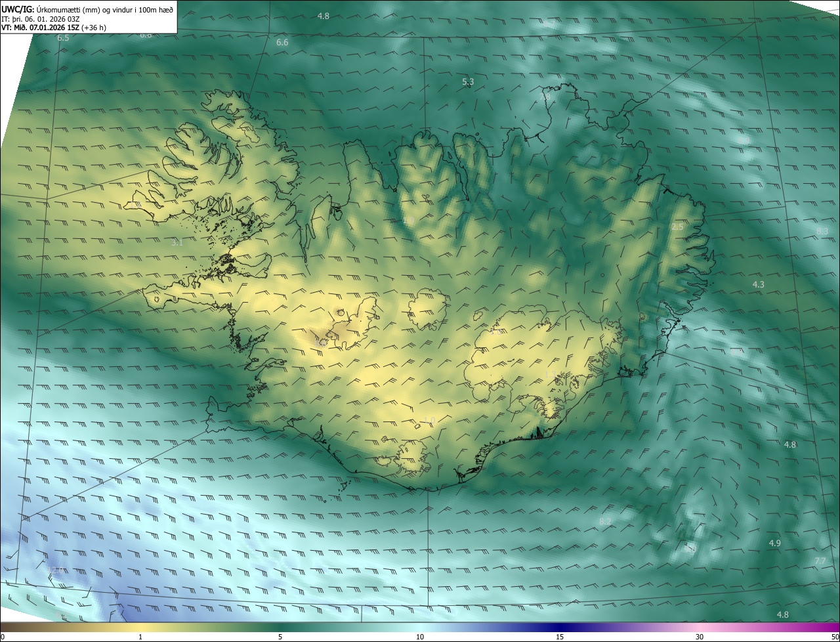Select the 5.3 value label

[468, 82]
